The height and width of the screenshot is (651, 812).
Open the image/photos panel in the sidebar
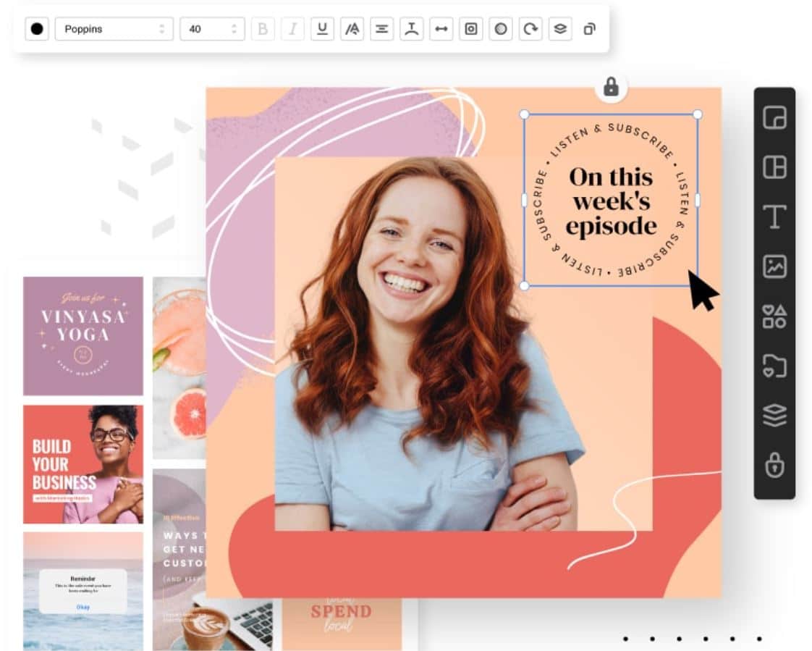pos(774,266)
